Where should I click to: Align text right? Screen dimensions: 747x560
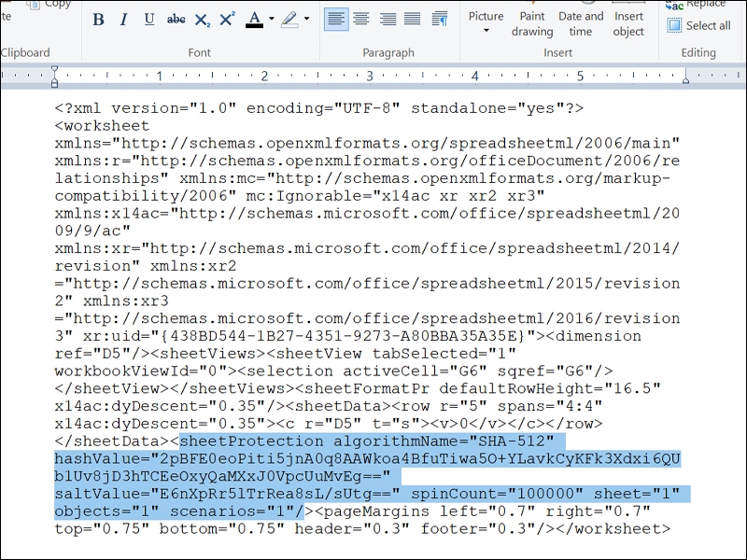coord(388,20)
